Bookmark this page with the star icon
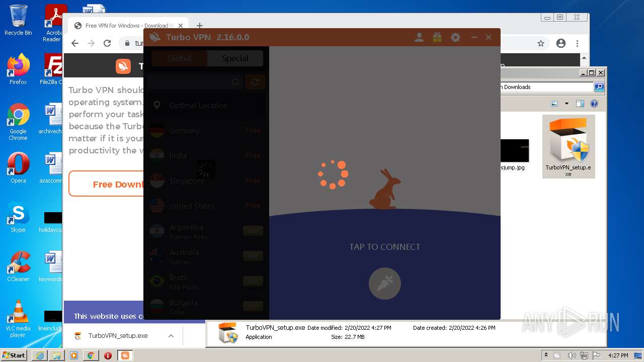The height and width of the screenshot is (362, 644). pyautogui.click(x=541, y=43)
